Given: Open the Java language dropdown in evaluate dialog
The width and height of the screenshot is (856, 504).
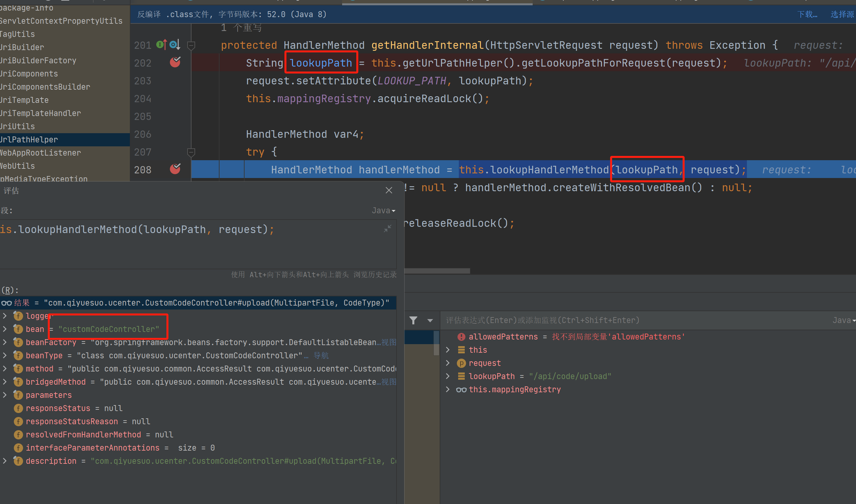Looking at the screenshot, I should click(x=383, y=211).
